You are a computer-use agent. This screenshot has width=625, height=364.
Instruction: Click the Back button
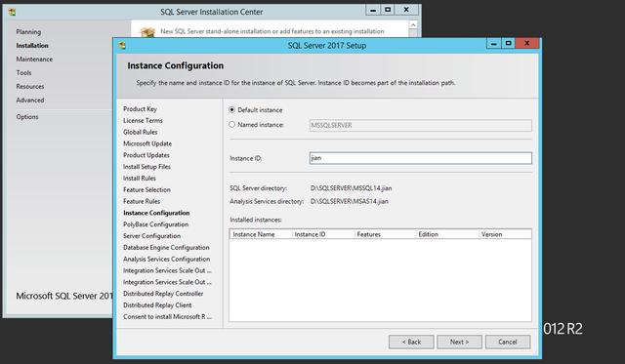click(411, 342)
